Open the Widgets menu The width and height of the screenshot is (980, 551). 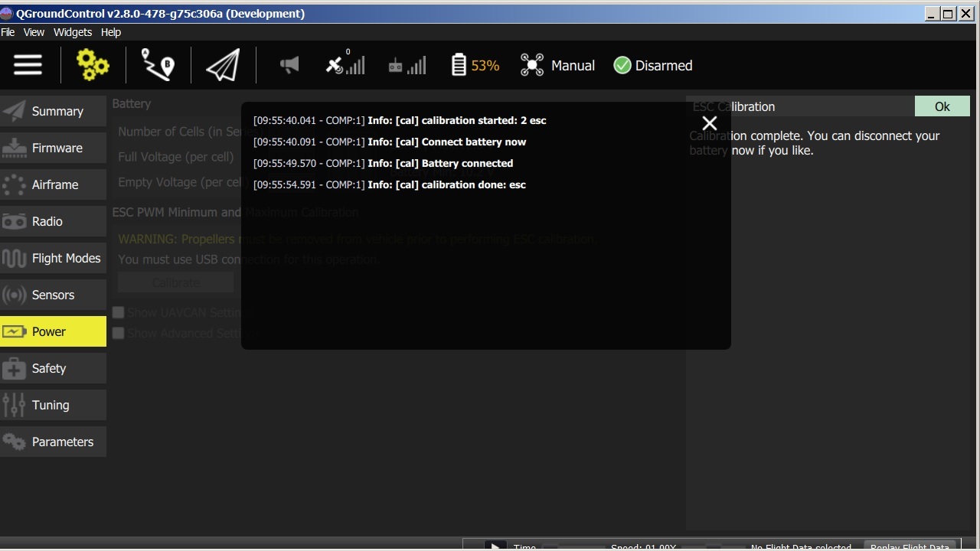(73, 32)
